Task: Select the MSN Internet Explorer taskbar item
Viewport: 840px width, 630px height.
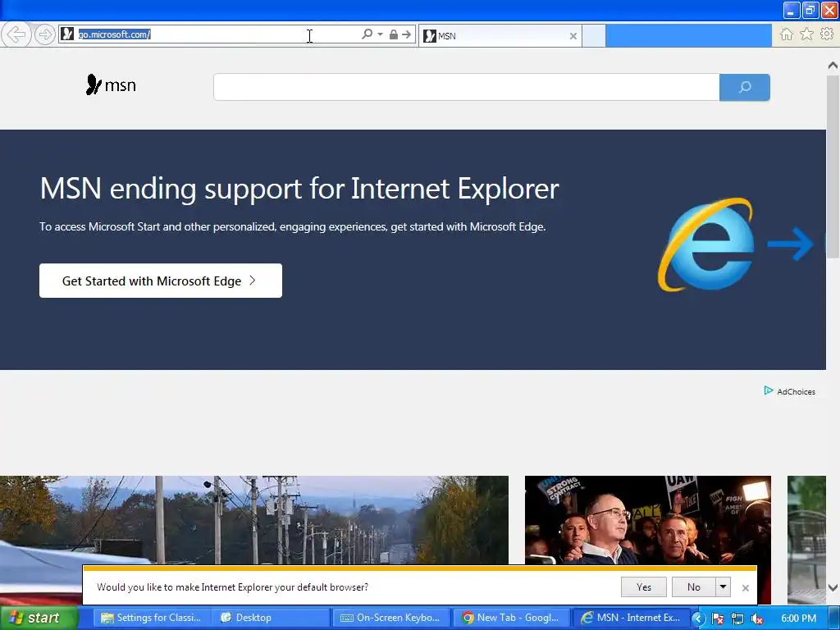Action: point(631,618)
